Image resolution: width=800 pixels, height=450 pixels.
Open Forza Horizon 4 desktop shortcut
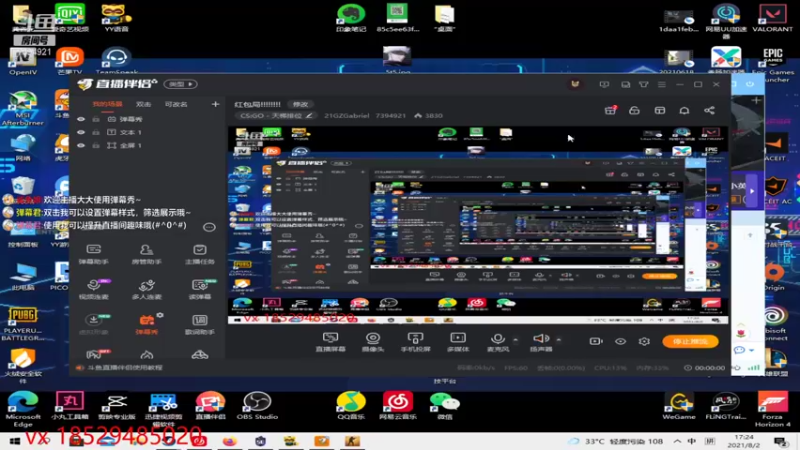pos(772,409)
